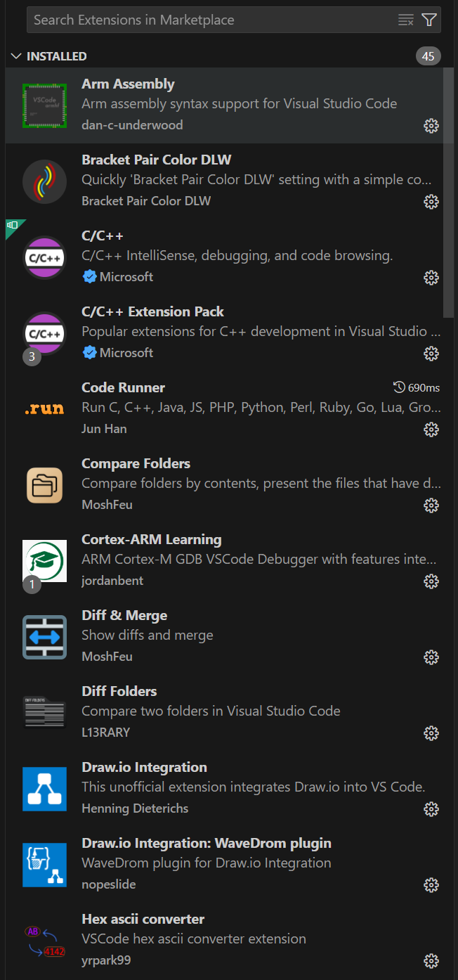The image size is (458, 980).
Task: Click publisher name nopeslide
Action: [109, 884]
